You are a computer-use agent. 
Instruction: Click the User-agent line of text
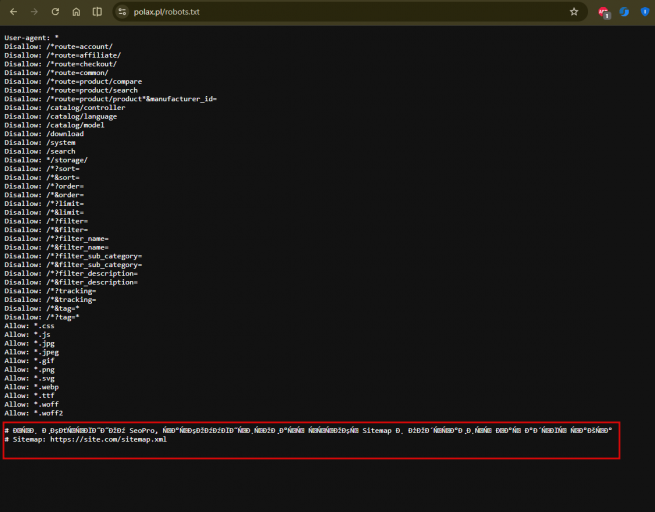[x=31, y=38]
